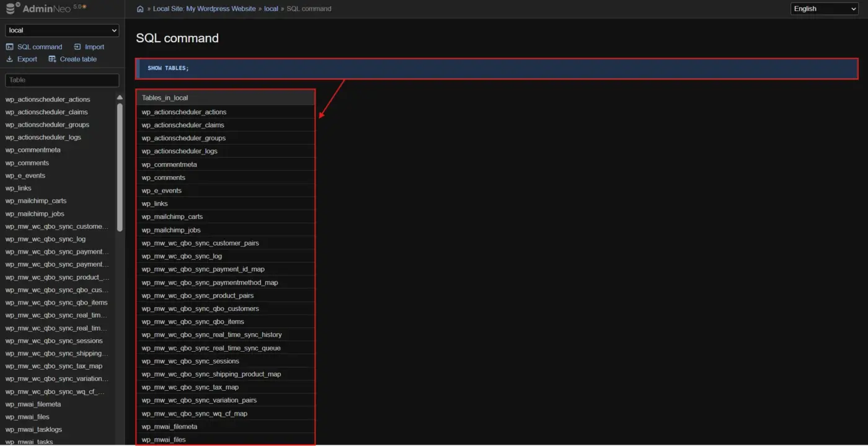The height and width of the screenshot is (446, 868).
Task: Click into the SHOW TABLES; query editor
Action: [x=497, y=68]
